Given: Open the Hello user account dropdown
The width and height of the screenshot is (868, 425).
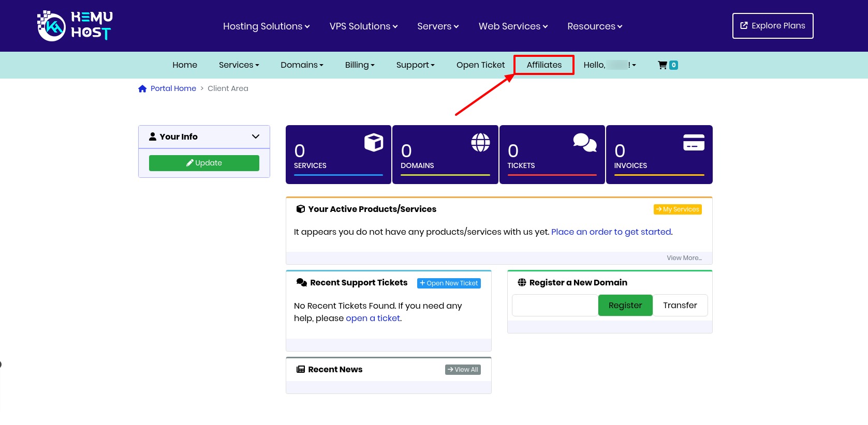Looking at the screenshot, I should (x=610, y=65).
